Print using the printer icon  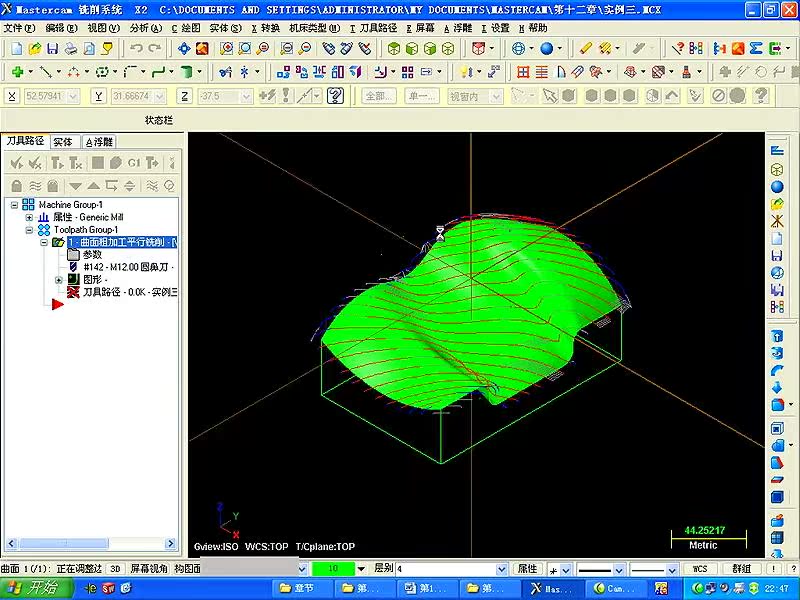click(x=71, y=49)
